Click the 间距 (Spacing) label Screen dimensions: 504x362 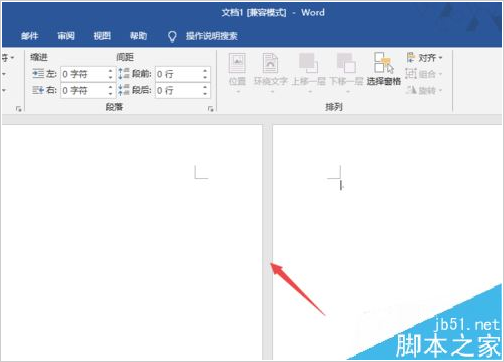(125, 57)
